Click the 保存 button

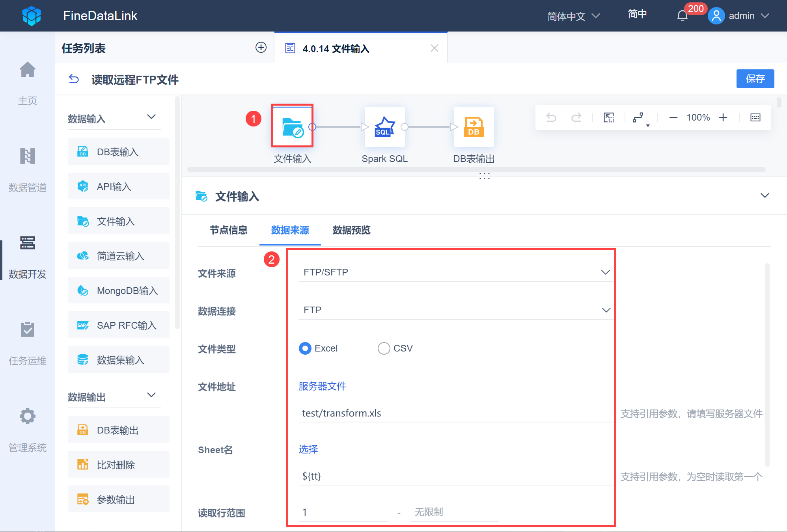[x=755, y=79]
